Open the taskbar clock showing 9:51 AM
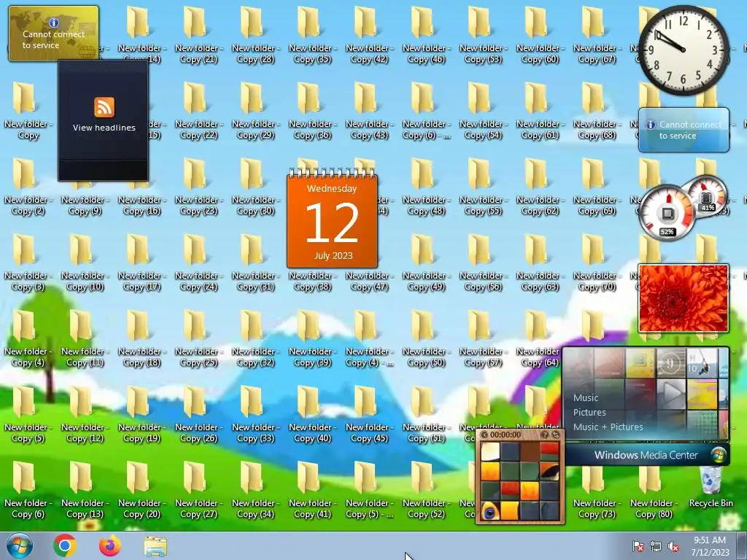 [710, 546]
